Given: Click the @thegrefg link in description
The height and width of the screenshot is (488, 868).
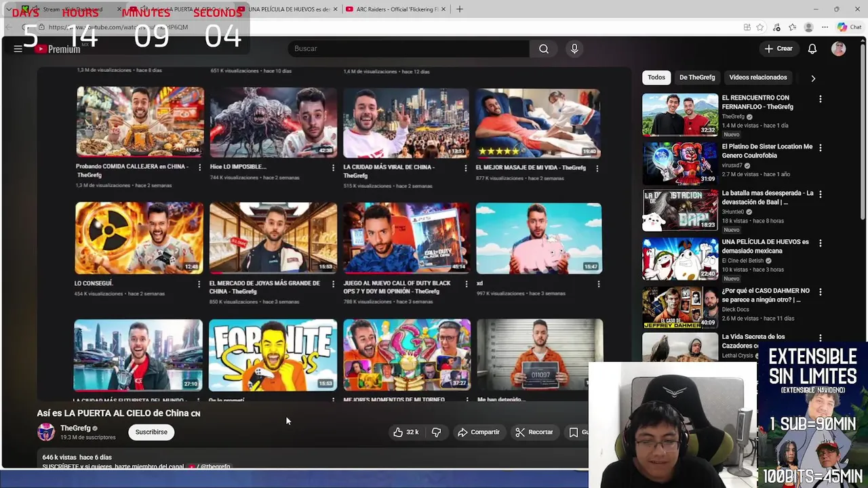Looking at the screenshot, I should [215, 466].
